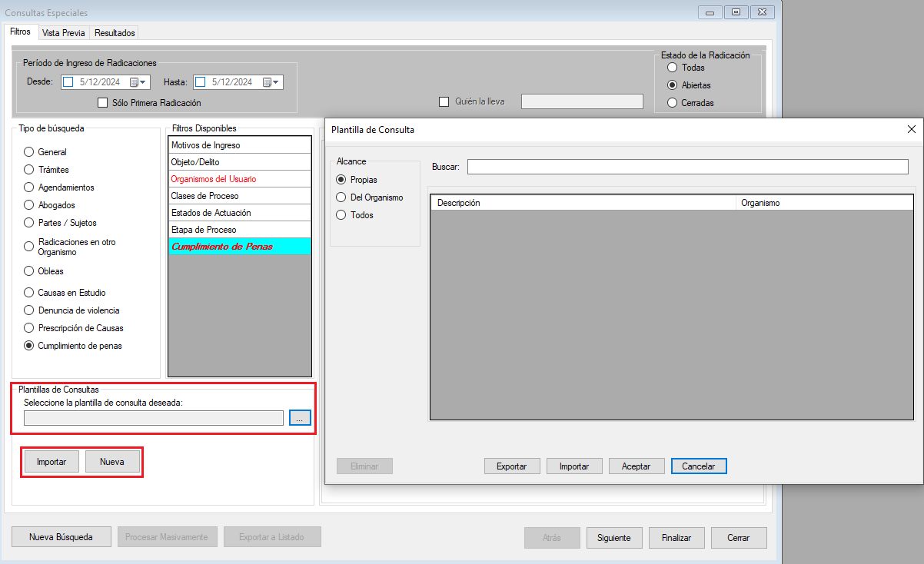Click the Buscar text field
Viewport: 924px width, 564px height.
coord(687,167)
